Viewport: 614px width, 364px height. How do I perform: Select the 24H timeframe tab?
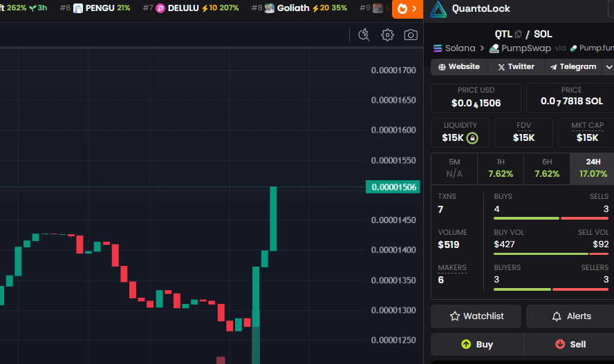pyautogui.click(x=593, y=169)
